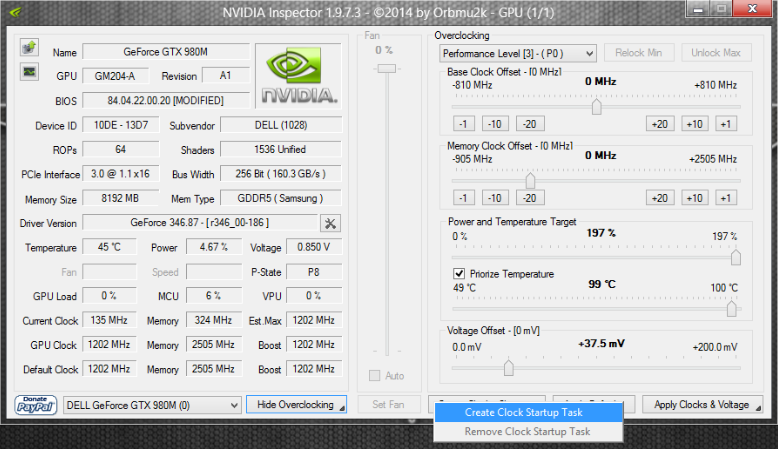Minimize the NVIDIA Inspector window
778x449 pixels.
(x=698, y=9)
